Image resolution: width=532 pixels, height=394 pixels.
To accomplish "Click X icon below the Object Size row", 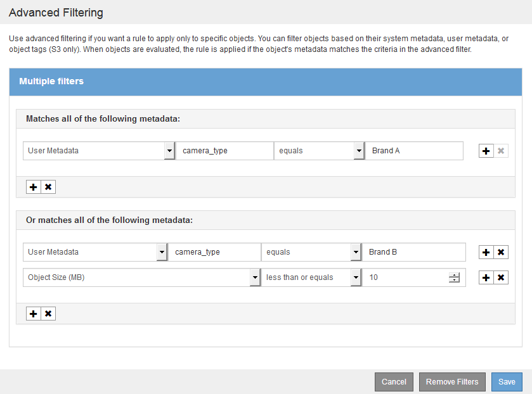I will [48, 314].
